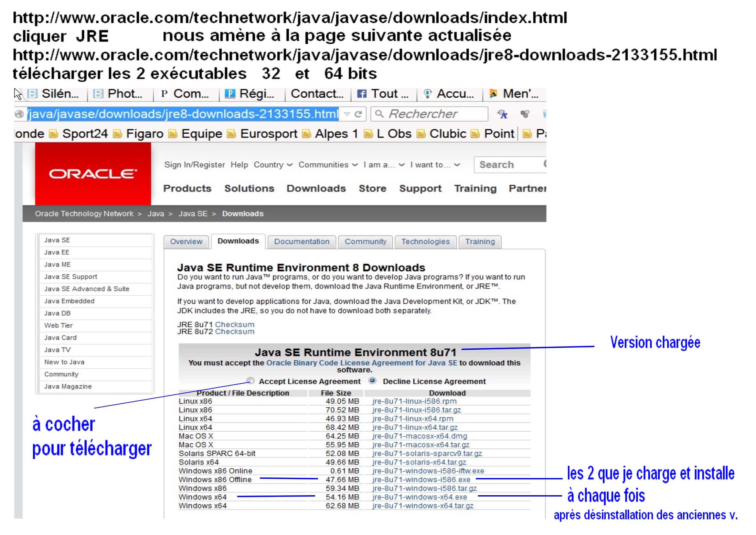Click the star-figure toolbar icon right of Rechercher

point(503,114)
